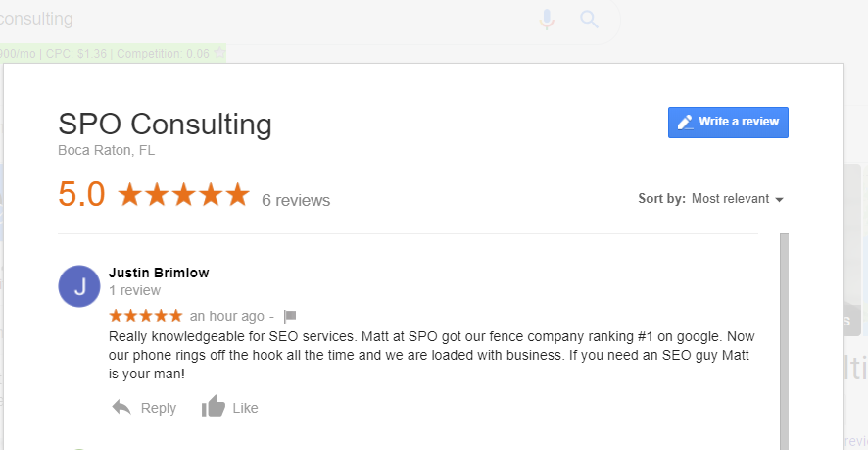Click the star next to Competition value
The height and width of the screenshot is (450, 868).
tap(219, 53)
